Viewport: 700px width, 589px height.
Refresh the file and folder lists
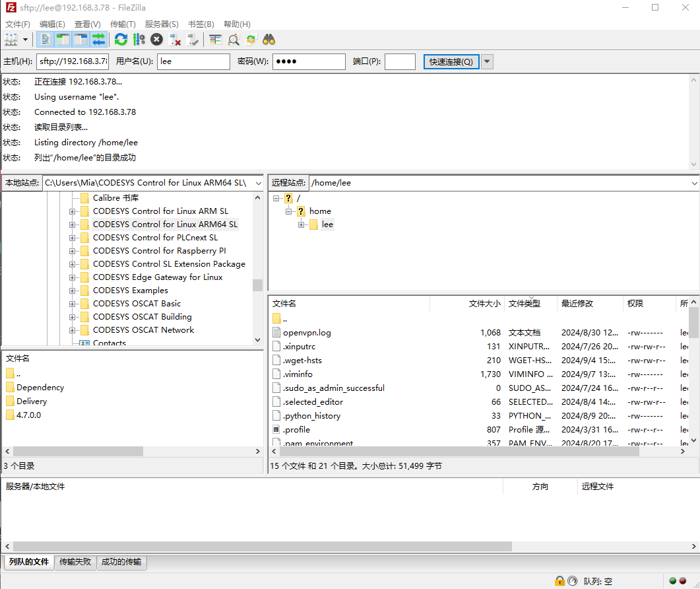coord(121,40)
